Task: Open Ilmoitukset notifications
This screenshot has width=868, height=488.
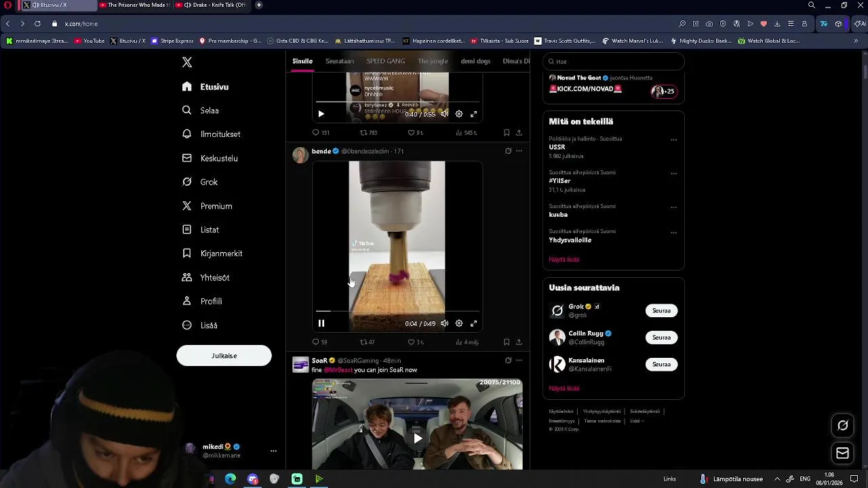Action: (212, 134)
